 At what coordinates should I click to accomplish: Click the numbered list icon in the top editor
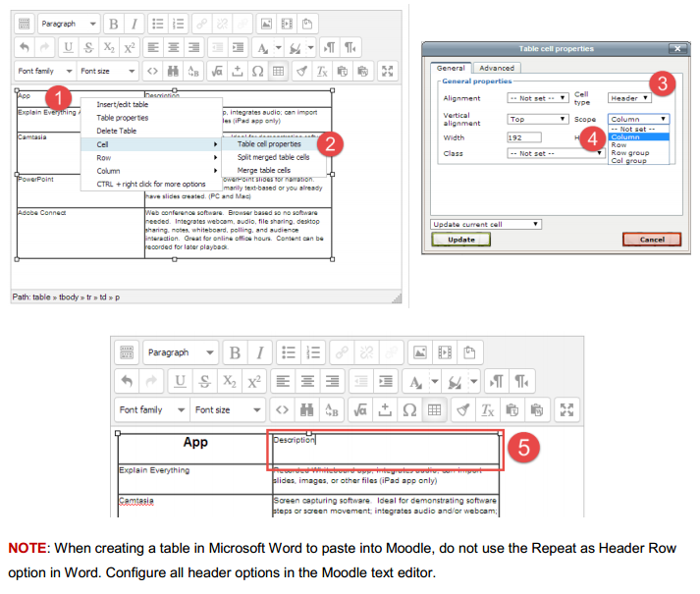[178, 24]
